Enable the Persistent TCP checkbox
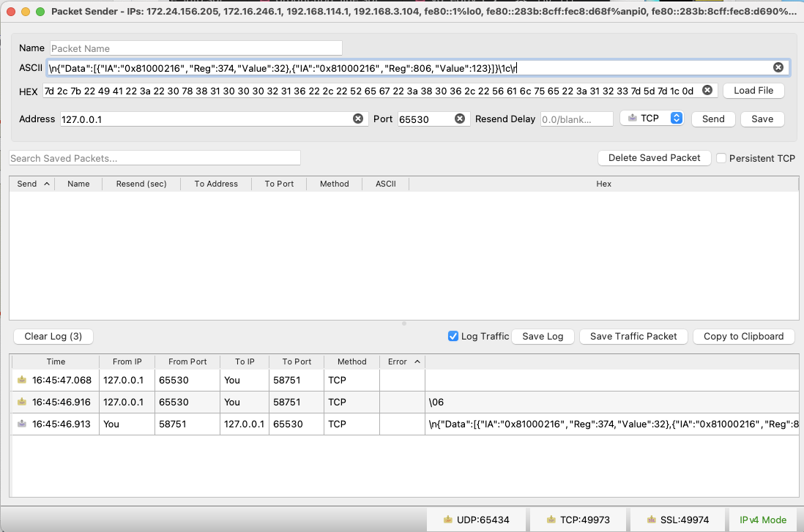The height and width of the screenshot is (532, 804). [721, 158]
